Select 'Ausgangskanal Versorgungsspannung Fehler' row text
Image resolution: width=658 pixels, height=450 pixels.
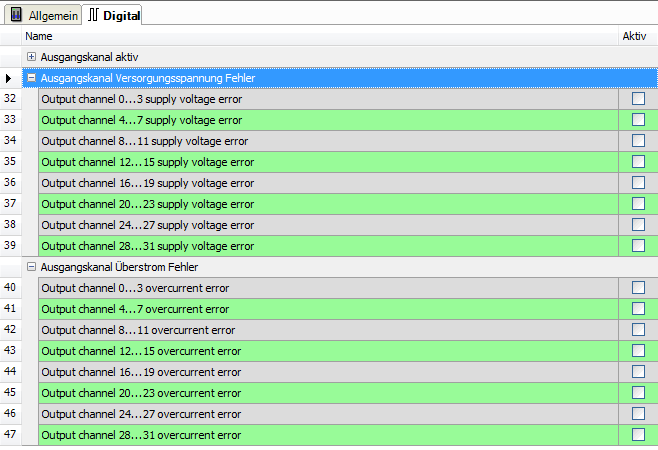tap(148, 78)
